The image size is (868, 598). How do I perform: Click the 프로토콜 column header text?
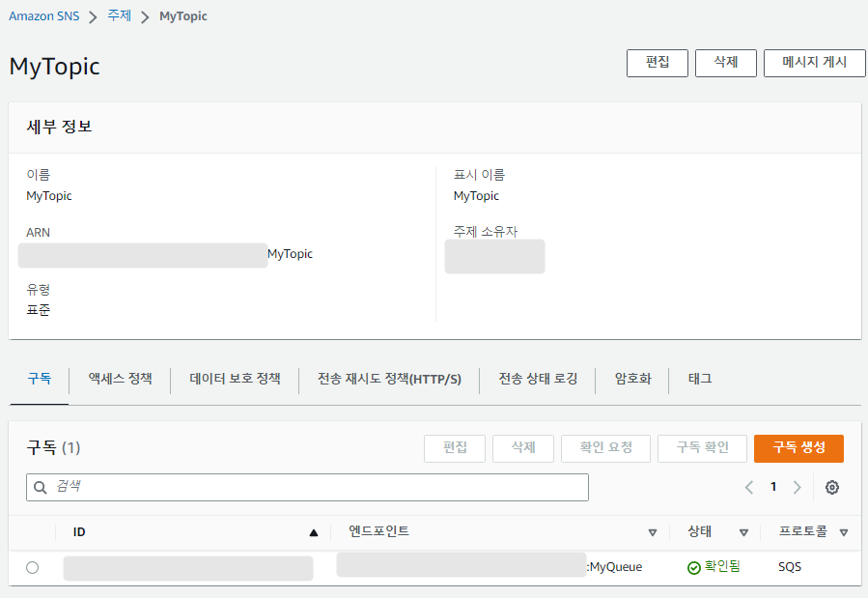802,531
